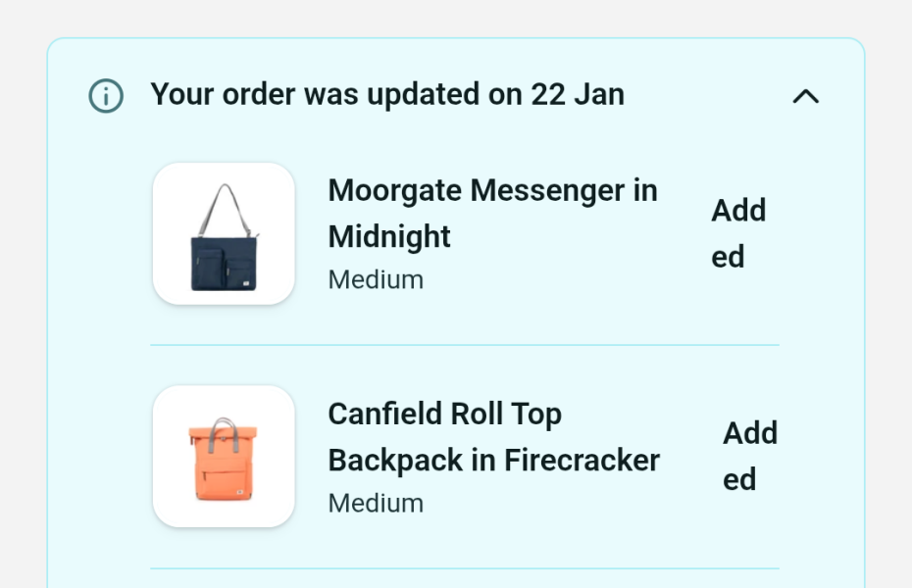Screen dimensions: 912x588
Task: Open the orange Canfield backpack thumbnail
Action: click(224, 457)
